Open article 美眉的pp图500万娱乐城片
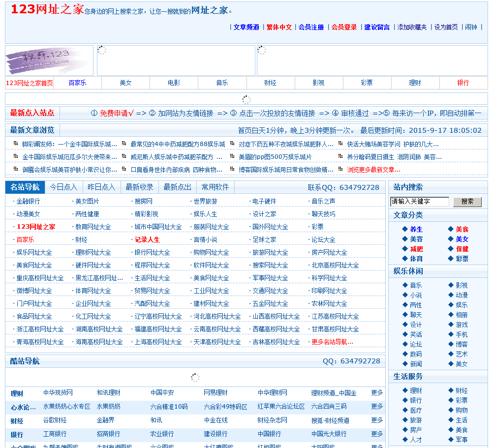Image resolution: width=493 pixels, height=448 pixels. tap(275, 157)
